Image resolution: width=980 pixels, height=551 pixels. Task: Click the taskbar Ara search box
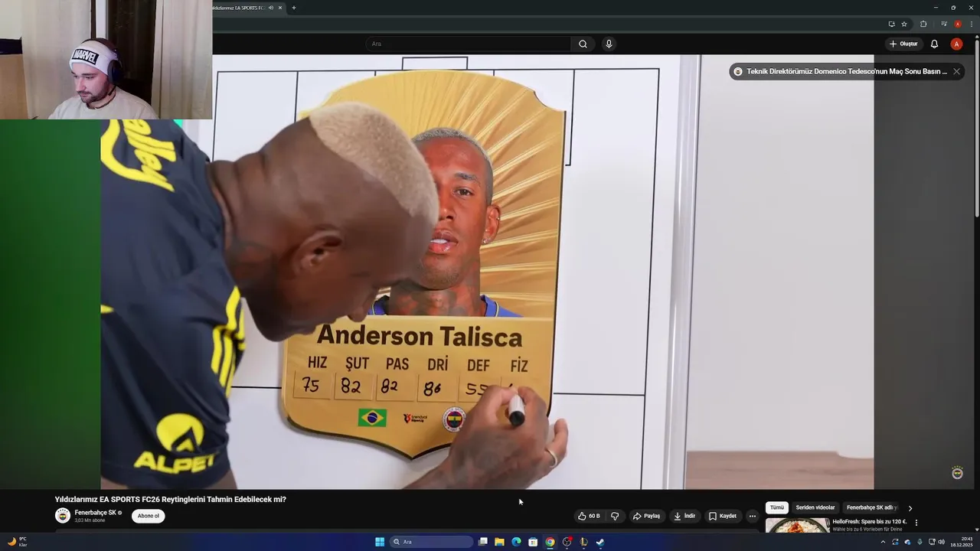(432, 542)
